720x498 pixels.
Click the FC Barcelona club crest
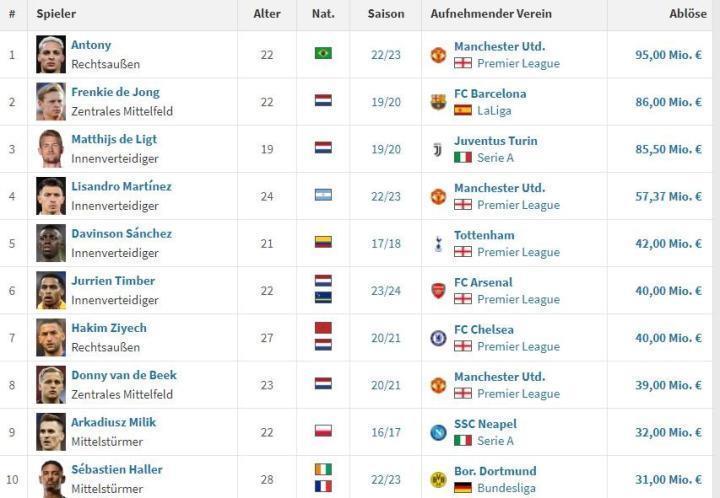coord(438,101)
